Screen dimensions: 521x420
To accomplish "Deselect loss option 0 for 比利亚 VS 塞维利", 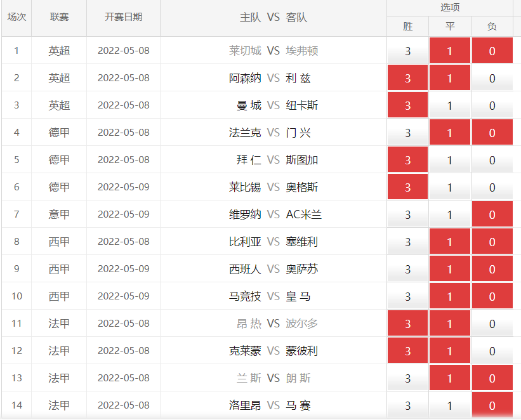I will [492, 241].
